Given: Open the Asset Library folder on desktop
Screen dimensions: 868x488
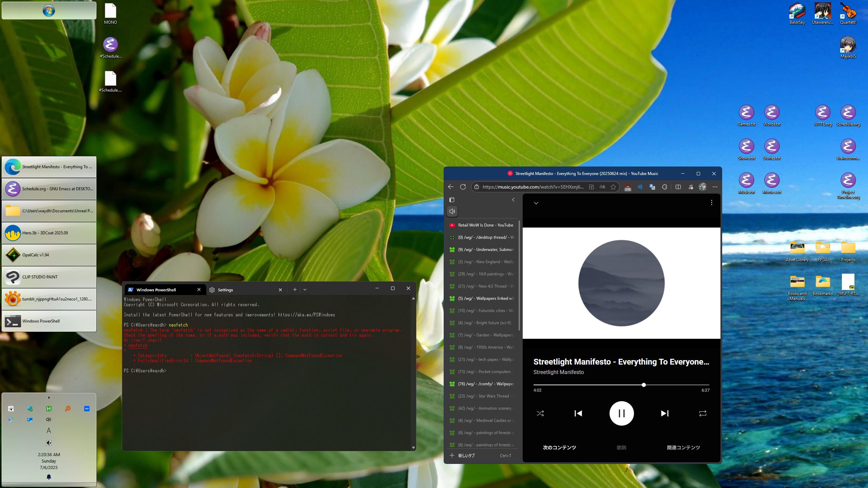Looking at the screenshot, I should coord(797,251).
